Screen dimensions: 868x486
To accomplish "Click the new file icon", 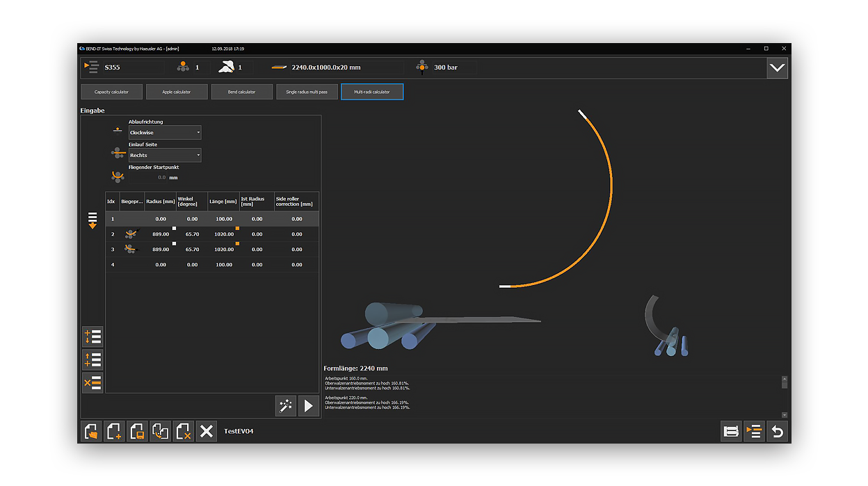I will [x=114, y=432].
